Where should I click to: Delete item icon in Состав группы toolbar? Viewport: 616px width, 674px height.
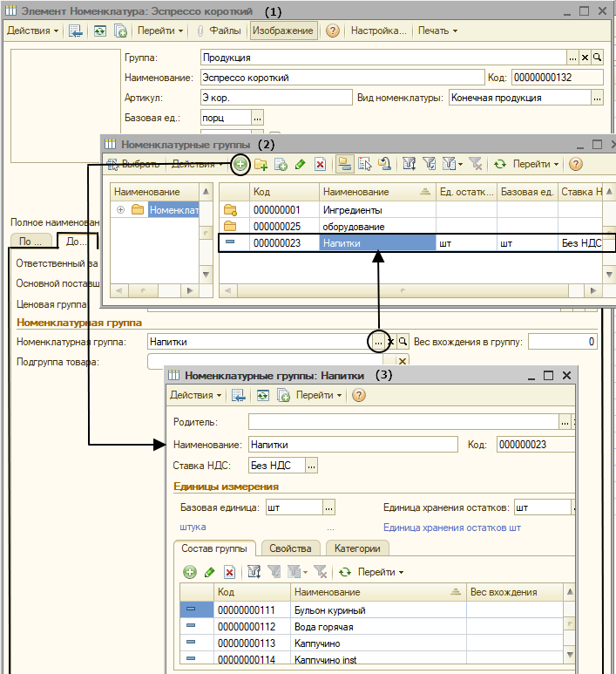coord(229,572)
